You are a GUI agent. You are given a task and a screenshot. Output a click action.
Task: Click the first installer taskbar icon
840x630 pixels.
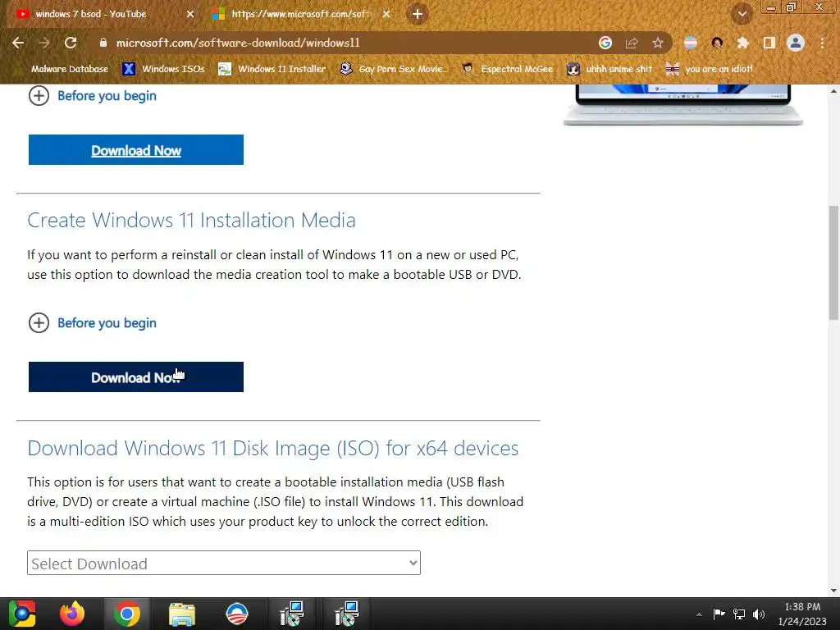pyautogui.click(x=292, y=614)
